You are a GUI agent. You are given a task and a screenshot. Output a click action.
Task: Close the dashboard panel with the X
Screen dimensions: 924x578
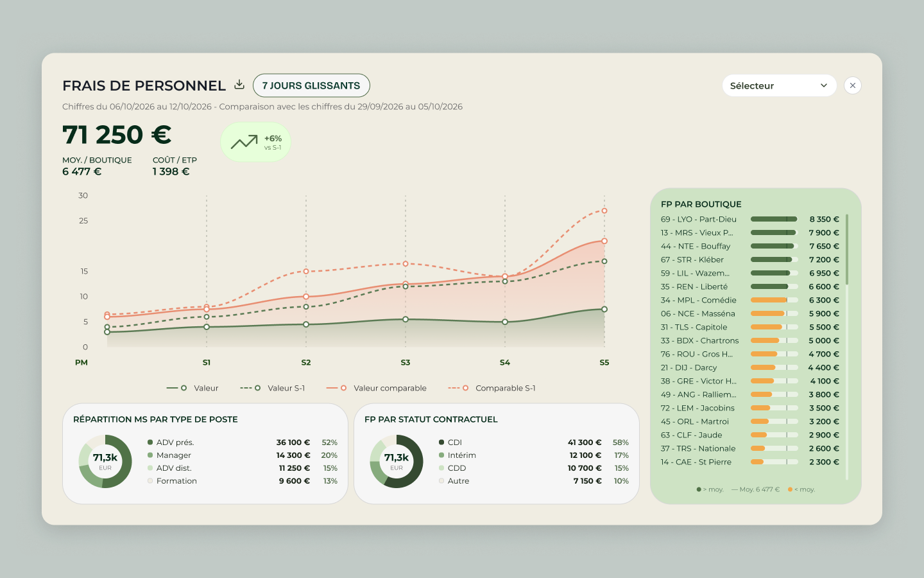(853, 85)
